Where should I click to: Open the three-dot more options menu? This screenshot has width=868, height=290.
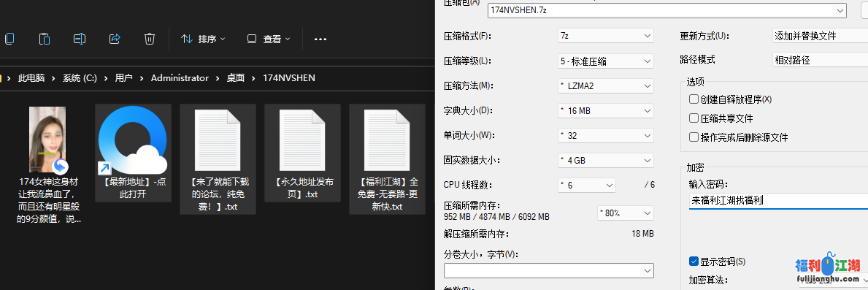pos(320,39)
